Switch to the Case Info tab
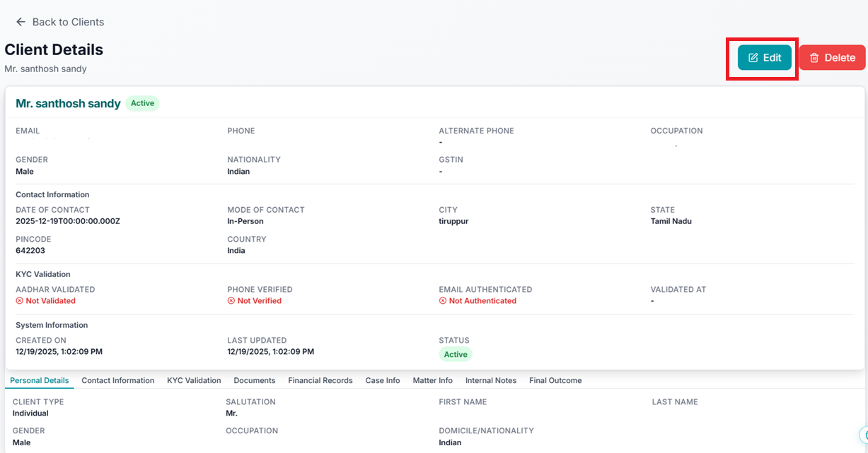Screen dimensions: 868x453 tap(383, 380)
